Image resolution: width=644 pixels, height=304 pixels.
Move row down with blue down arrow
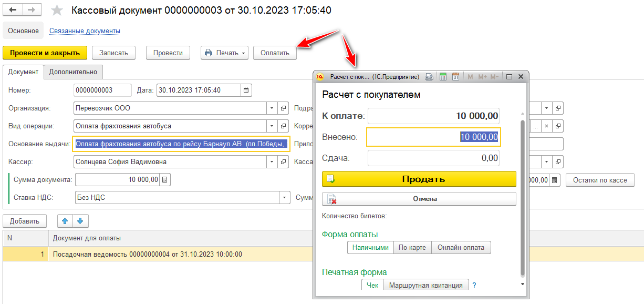80,221
